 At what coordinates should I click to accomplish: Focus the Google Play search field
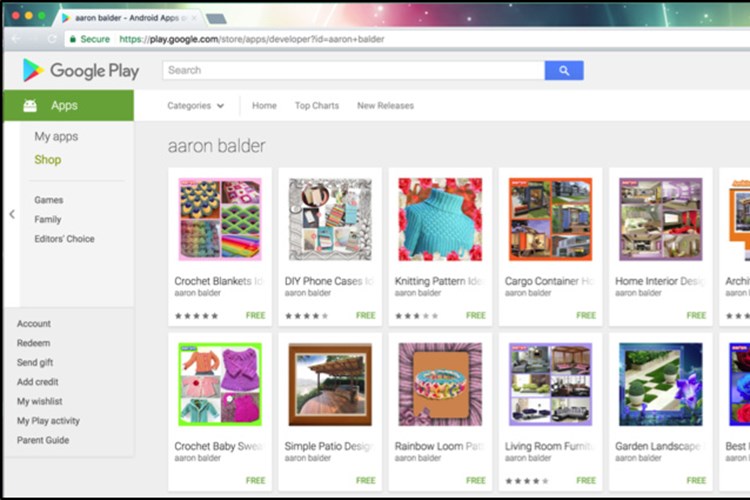pos(353,70)
